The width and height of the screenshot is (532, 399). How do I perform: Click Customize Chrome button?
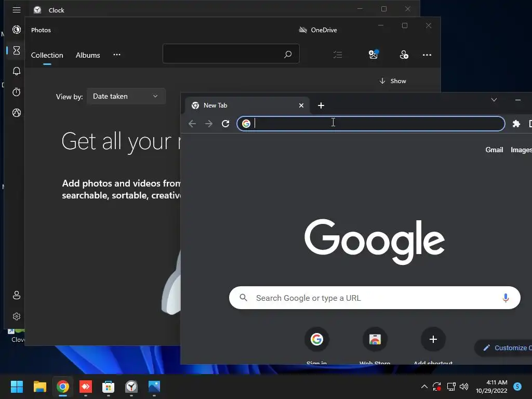pos(504,348)
